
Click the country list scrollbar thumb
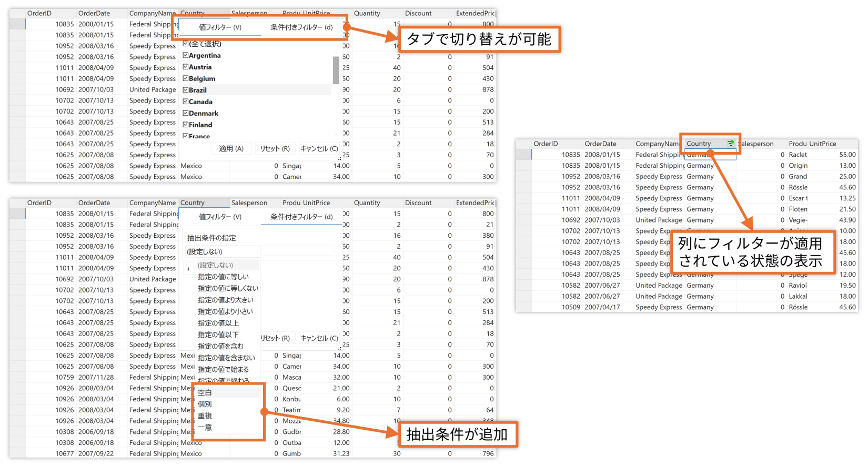(x=336, y=70)
